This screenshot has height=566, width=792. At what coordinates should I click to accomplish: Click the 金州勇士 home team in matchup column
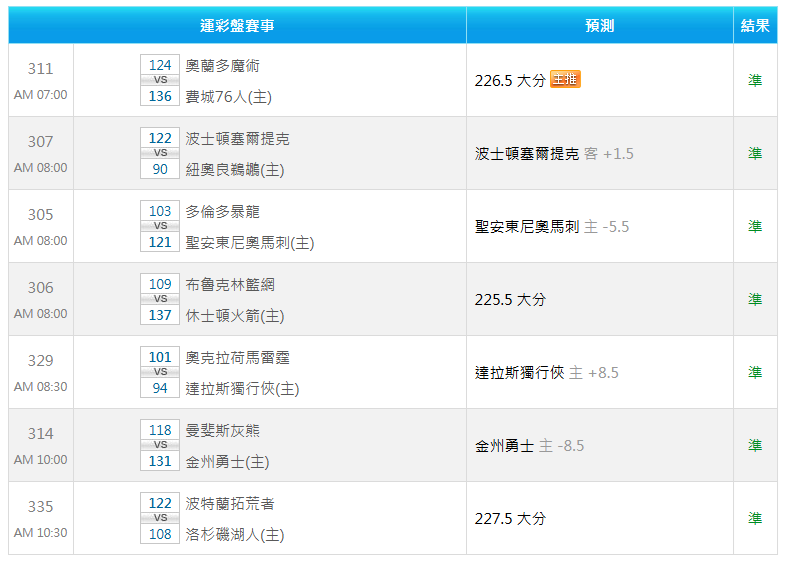pos(227,462)
